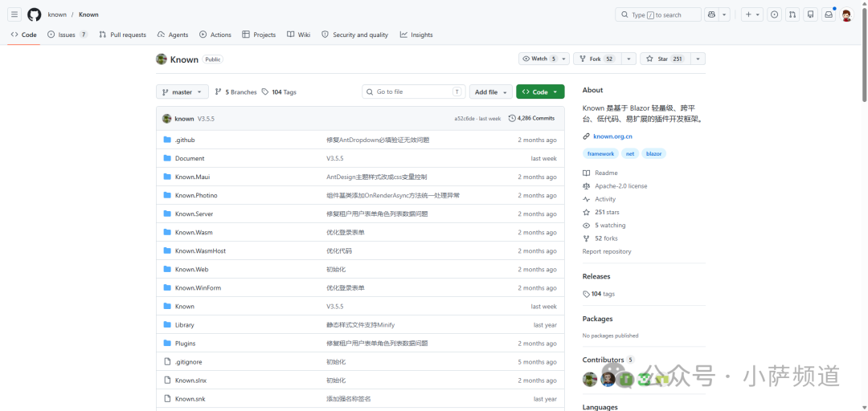Visit the known.org.cn website link

click(x=612, y=136)
